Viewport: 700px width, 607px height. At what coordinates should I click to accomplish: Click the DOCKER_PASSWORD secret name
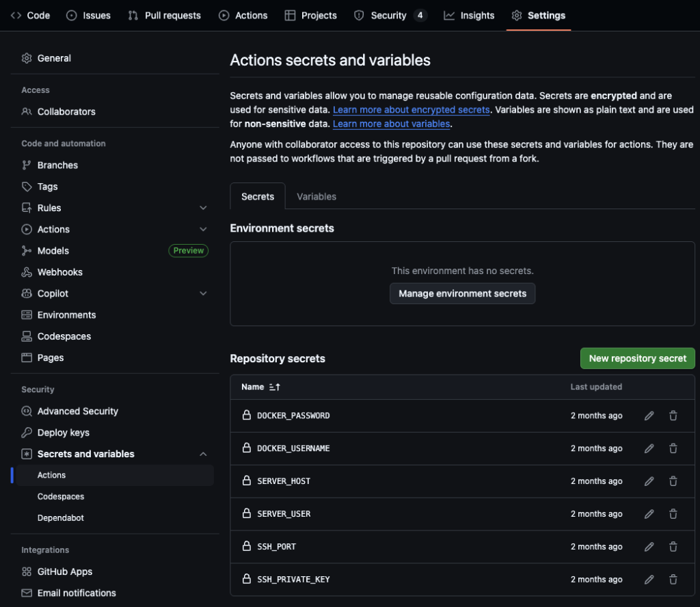coord(293,416)
